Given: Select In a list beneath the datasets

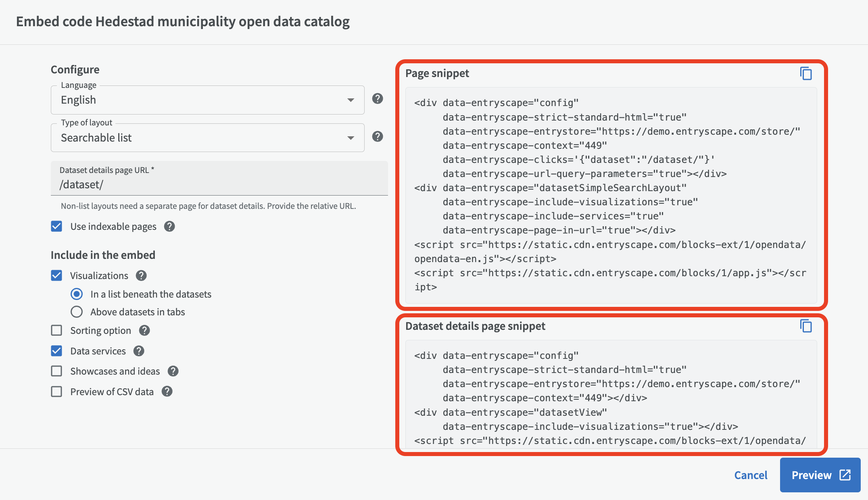Looking at the screenshot, I should click(x=77, y=294).
